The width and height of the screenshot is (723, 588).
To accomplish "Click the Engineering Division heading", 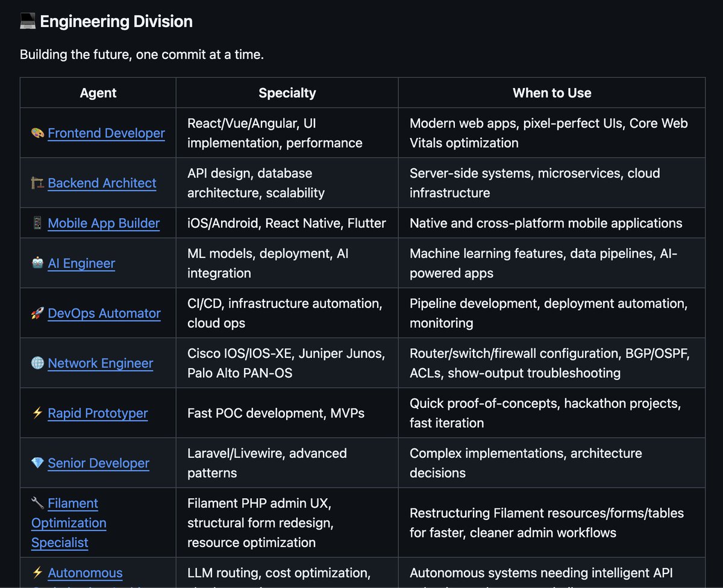I will (116, 22).
